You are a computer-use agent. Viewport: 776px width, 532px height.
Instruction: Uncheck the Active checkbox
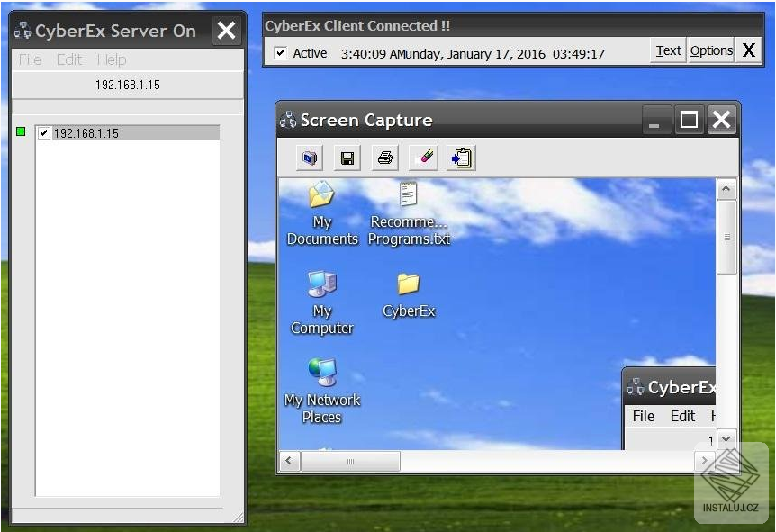[281, 52]
